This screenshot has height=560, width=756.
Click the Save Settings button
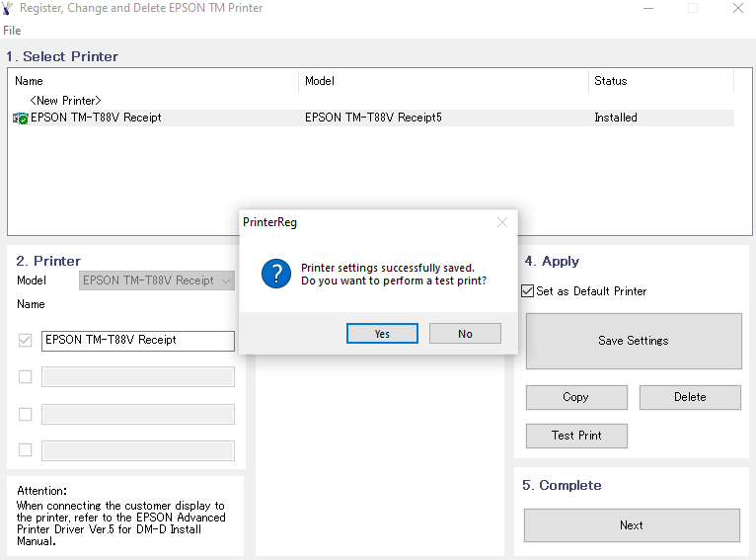tap(634, 341)
